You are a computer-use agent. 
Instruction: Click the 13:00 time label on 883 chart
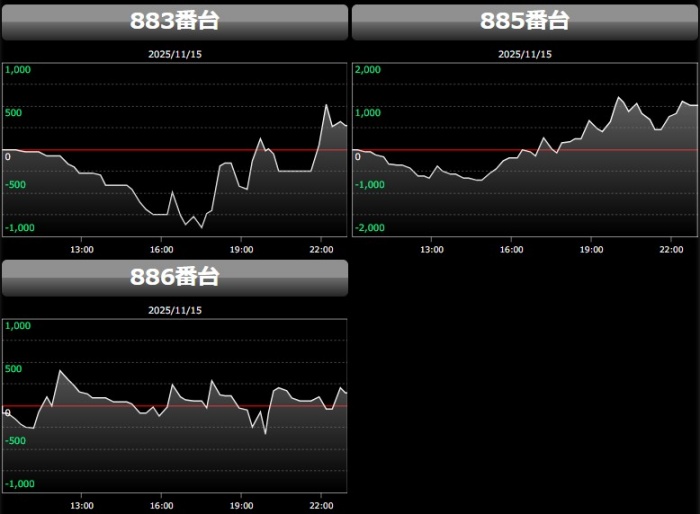tap(81, 249)
